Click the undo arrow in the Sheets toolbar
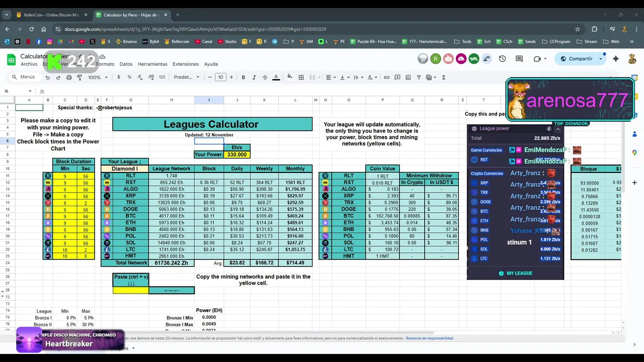Image resolution: width=644 pixels, height=362 pixels. coord(47,77)
